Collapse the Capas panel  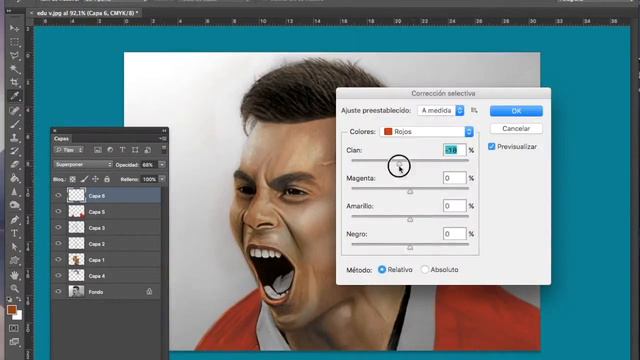tap(164, 131)
